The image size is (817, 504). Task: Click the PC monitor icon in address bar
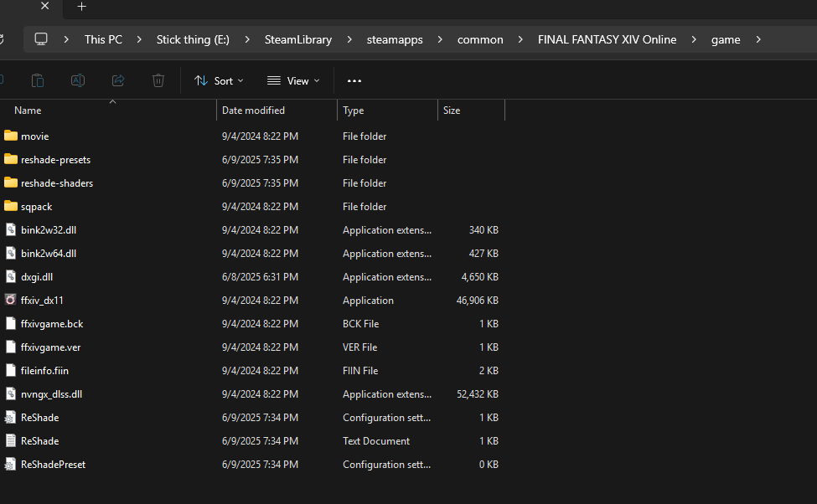pos(41,39)
